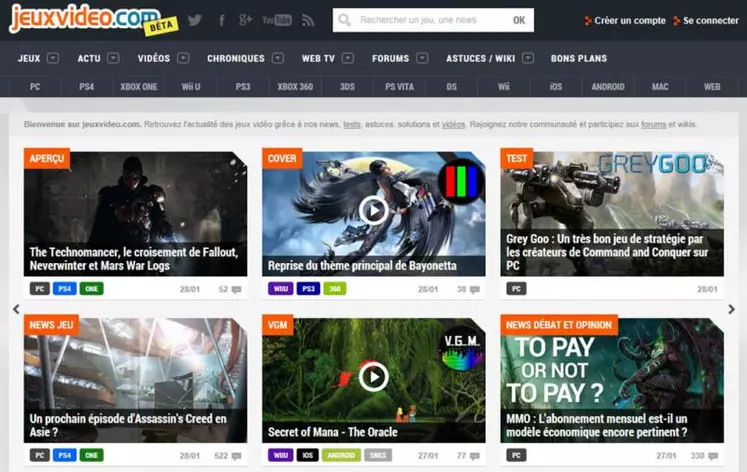Click PS4 tag under Technomancer article
The image size is (747, 472).
click(x=65, y=289)
